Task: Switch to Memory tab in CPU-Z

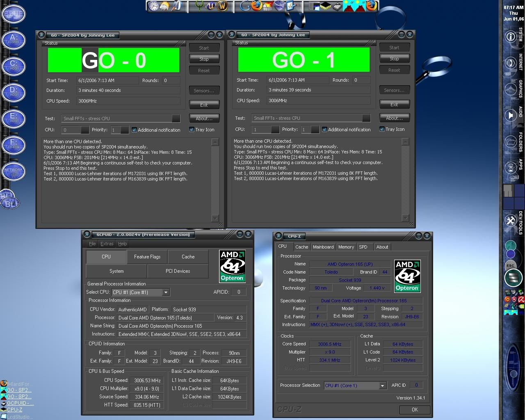Action: click(346, 247)
